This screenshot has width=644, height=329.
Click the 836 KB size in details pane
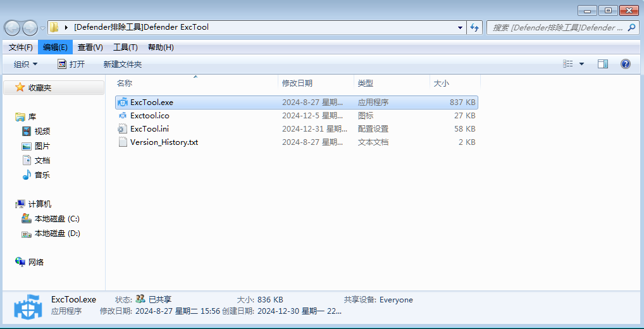tap(271, 300)
